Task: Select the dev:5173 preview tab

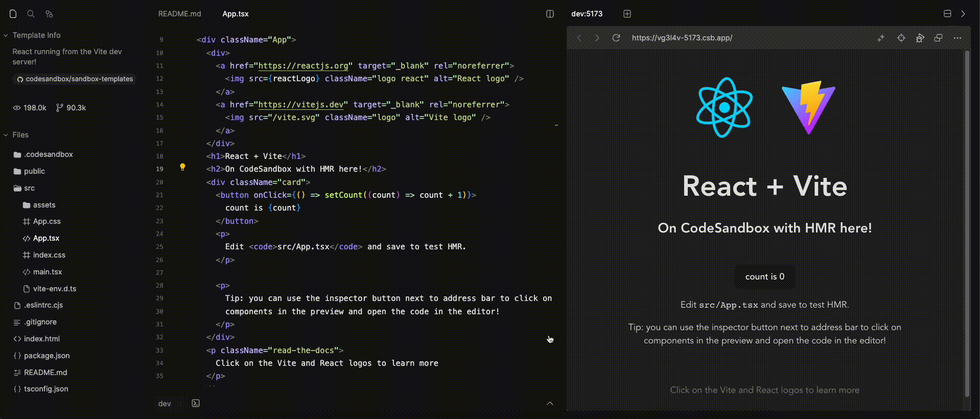Action: click(587, 14)
